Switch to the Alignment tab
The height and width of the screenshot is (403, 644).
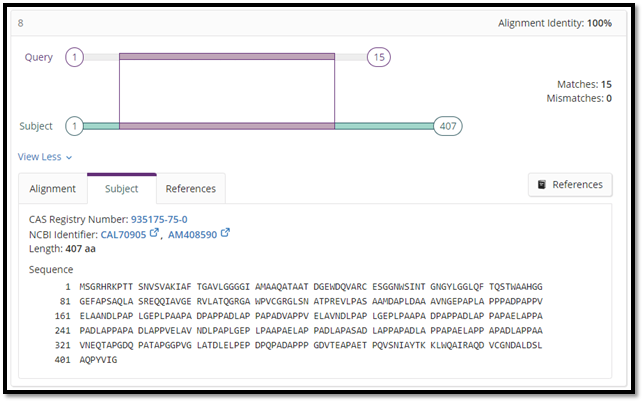[x=52, y=188]
